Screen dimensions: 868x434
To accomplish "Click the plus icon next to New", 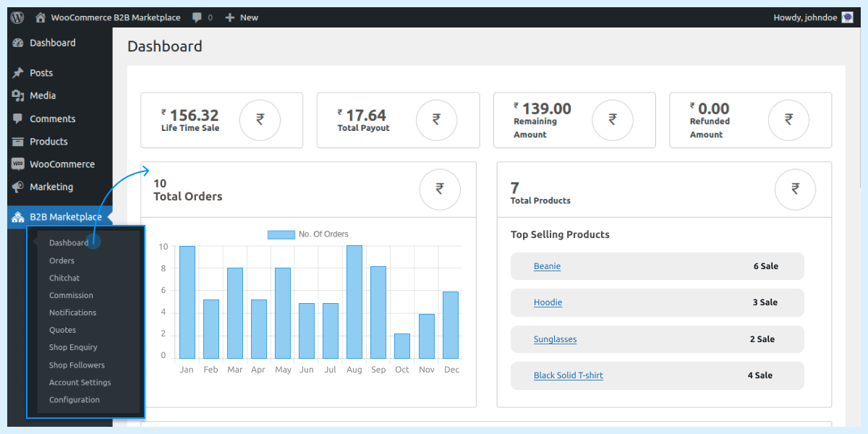I will 230,17.
